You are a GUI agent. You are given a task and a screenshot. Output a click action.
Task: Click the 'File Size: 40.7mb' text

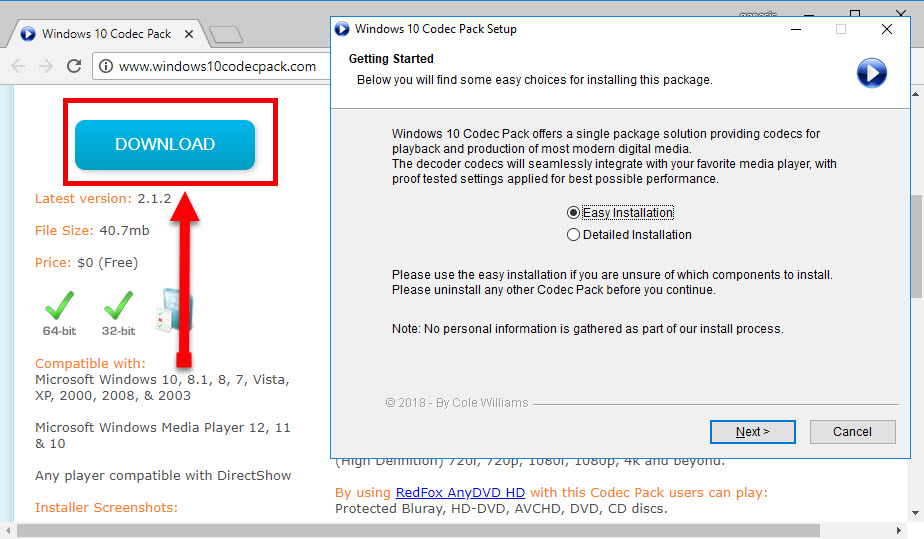(92, 230)
